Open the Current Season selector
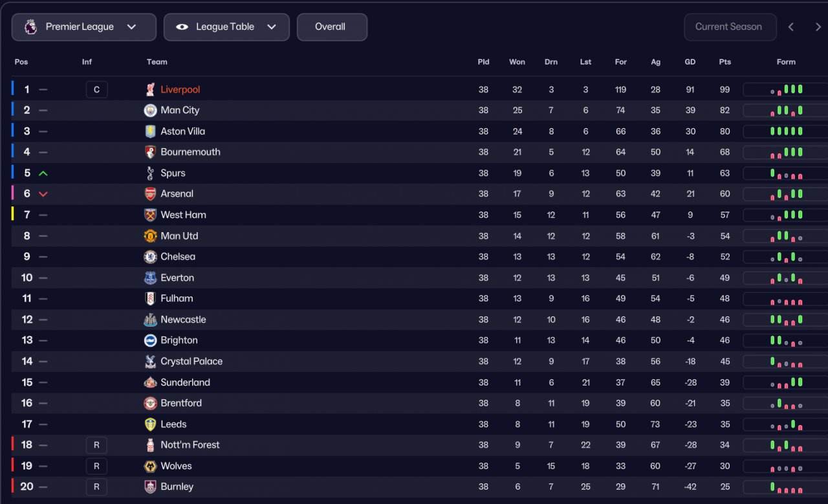Image resolution: width=828 pixels, height=504 pixels. 729,27
